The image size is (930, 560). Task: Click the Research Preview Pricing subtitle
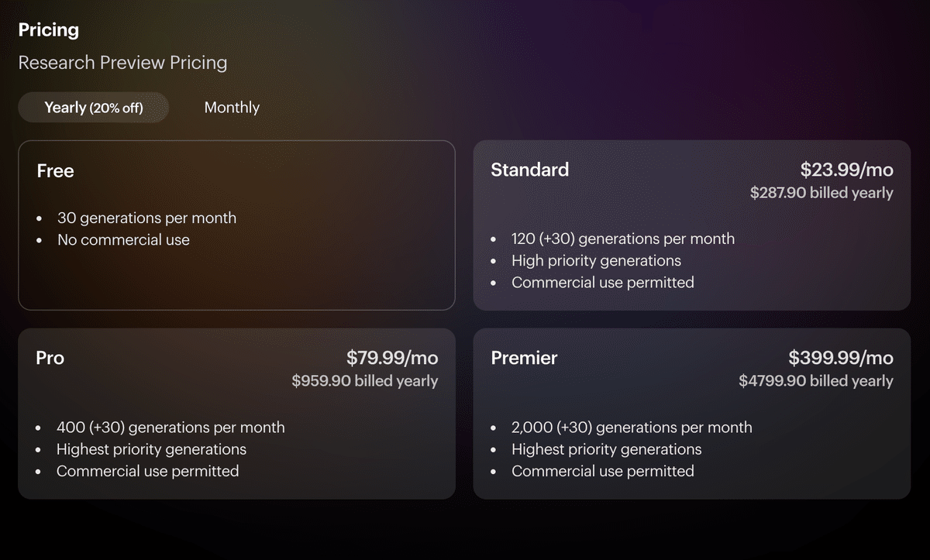tap(123, 63)
